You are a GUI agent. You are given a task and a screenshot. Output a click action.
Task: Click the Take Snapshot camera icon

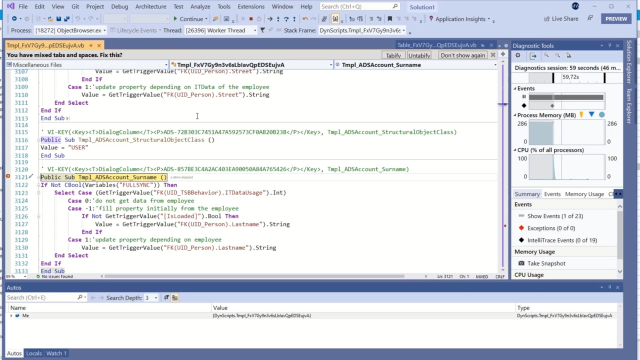(521, 263)
